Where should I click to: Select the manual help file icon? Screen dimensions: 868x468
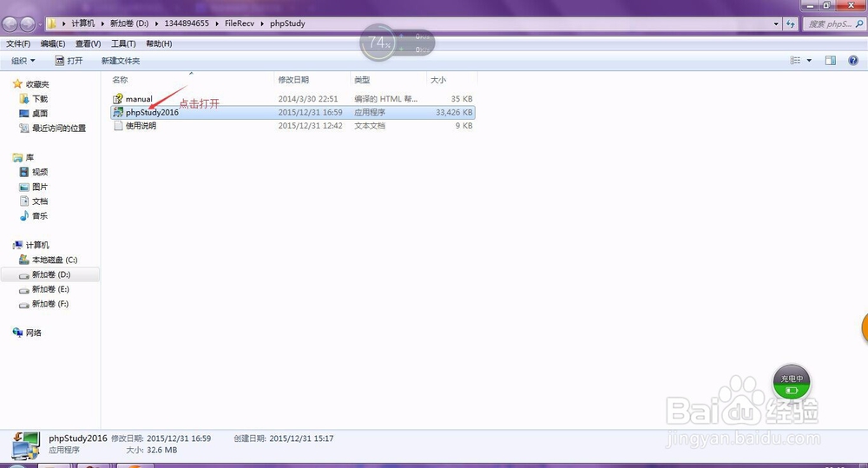[x=117, y=99]
